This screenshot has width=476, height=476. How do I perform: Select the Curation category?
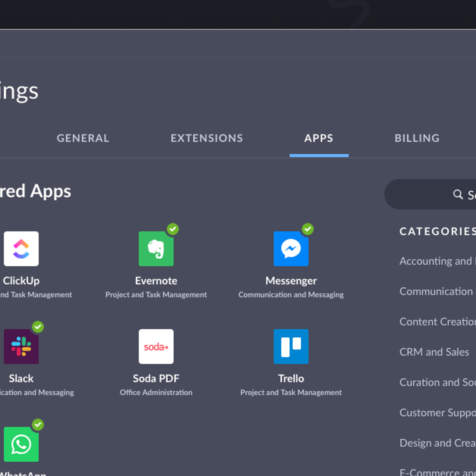click(x=438, y=382)
